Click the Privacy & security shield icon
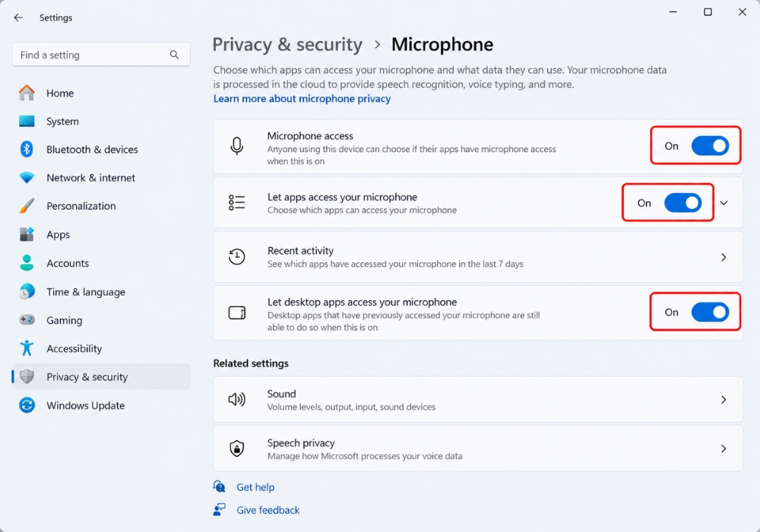The width and height of the screenshot is (760, 532). [x=27, y=376]
